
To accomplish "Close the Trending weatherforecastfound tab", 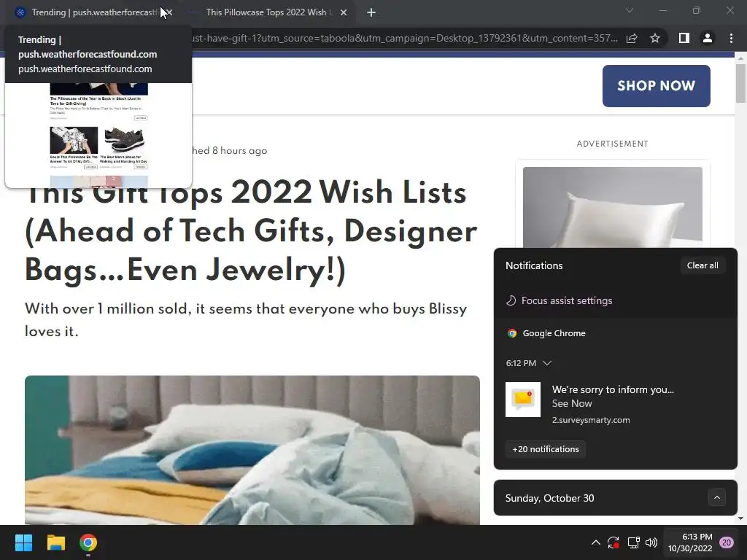I will (x=169, y=13).
